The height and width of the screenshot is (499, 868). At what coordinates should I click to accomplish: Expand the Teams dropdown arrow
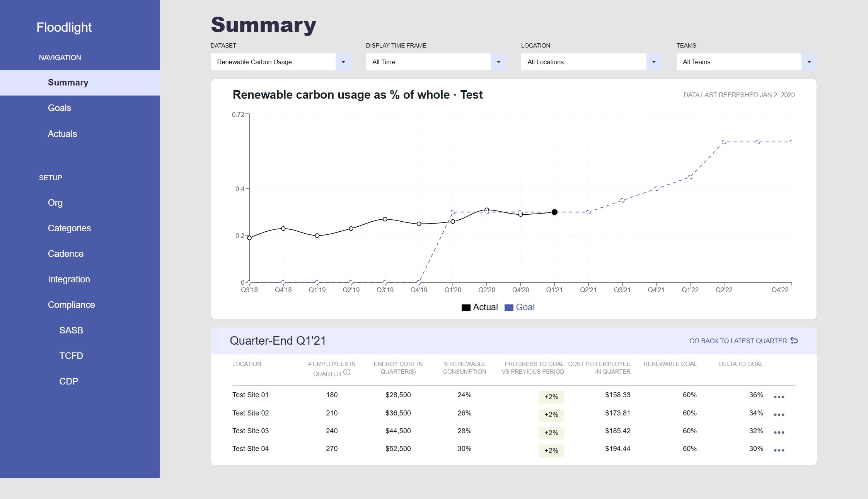coord(809,62)
